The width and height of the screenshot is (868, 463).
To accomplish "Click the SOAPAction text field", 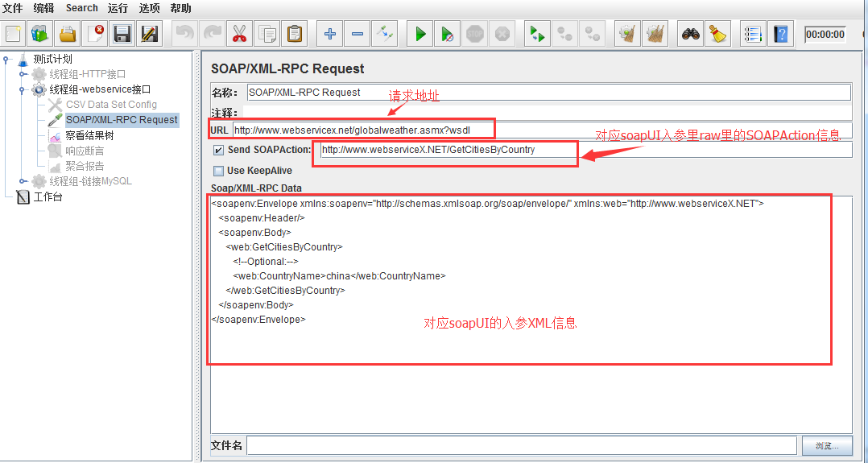I will (x=586, y=150).
